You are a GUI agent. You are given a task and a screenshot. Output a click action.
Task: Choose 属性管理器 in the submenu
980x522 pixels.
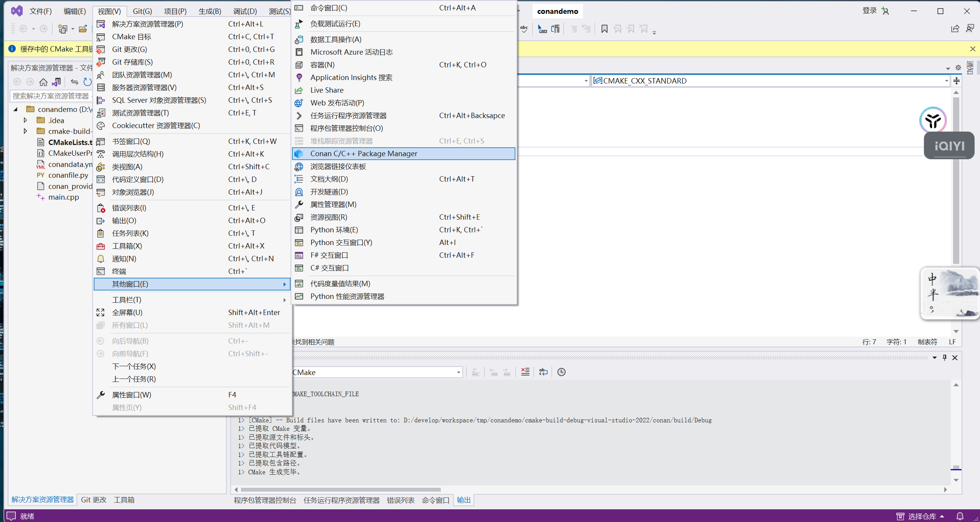point(404,204)
